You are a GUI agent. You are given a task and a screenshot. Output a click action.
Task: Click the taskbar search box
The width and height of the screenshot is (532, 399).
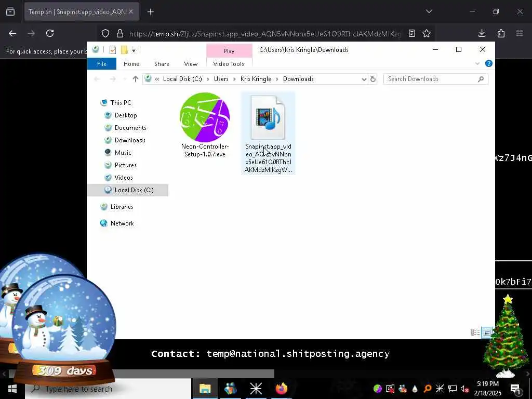click(x=108, y=389)
